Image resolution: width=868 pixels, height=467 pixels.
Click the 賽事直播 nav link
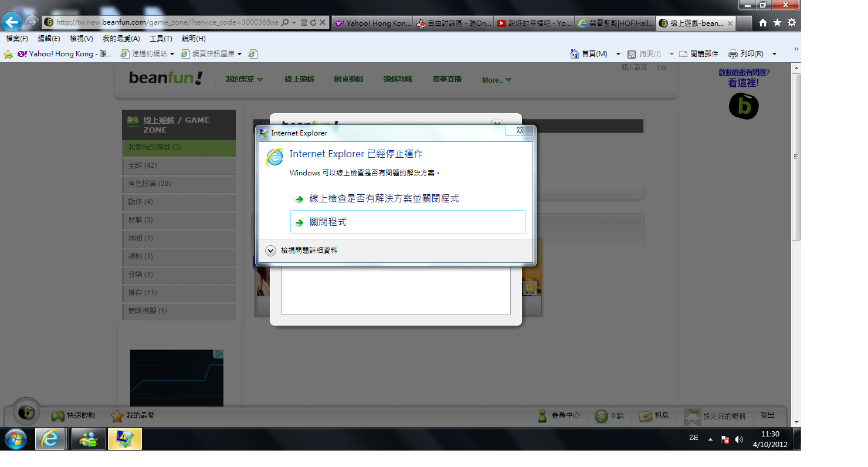click(447, 79)
